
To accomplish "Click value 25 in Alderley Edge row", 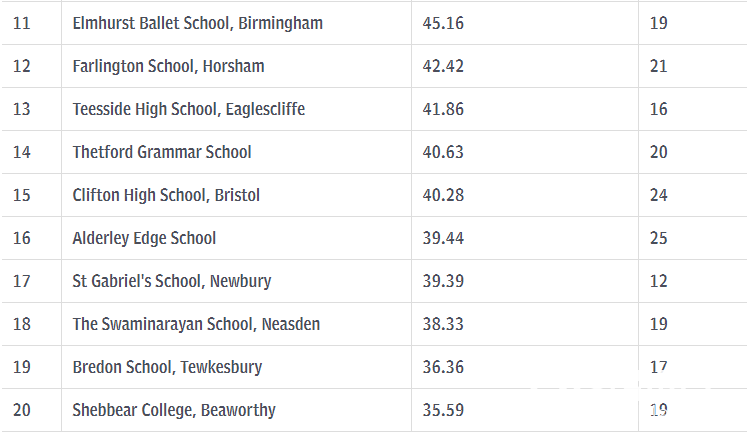I will click(x=658, y=238).
